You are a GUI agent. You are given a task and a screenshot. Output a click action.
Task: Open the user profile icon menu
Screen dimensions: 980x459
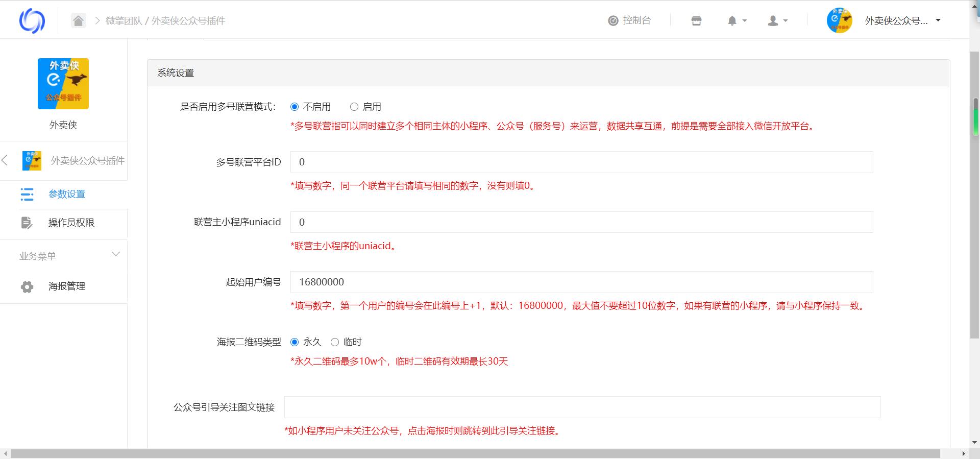778,21
